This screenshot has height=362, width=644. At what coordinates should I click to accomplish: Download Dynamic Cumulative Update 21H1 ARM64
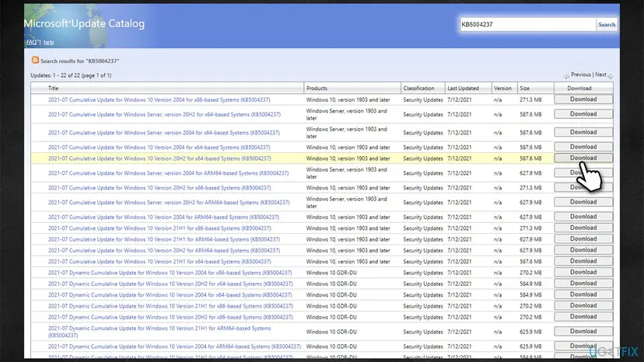pyautogui.click(x=583, y=331)
